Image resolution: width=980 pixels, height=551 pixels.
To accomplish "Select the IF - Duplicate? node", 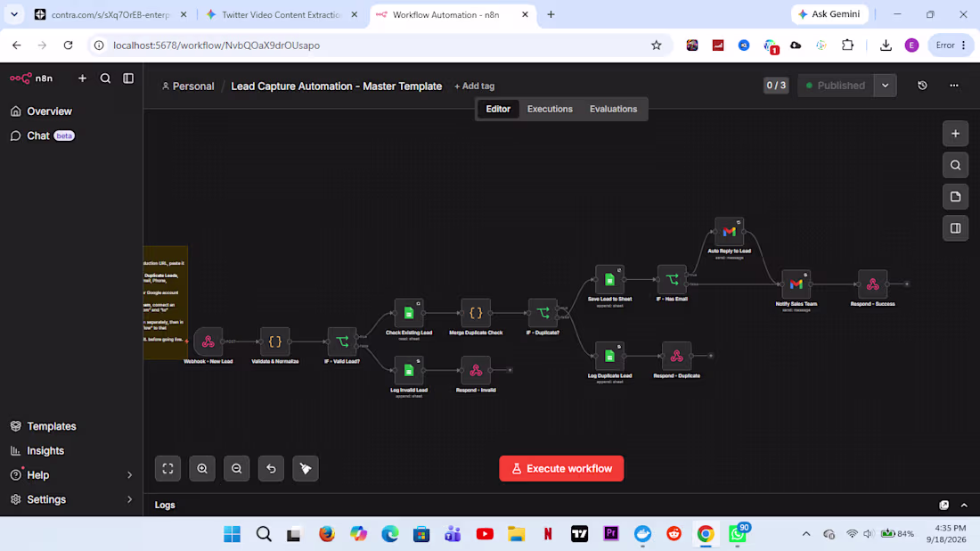I will click(x=543, y=313).
